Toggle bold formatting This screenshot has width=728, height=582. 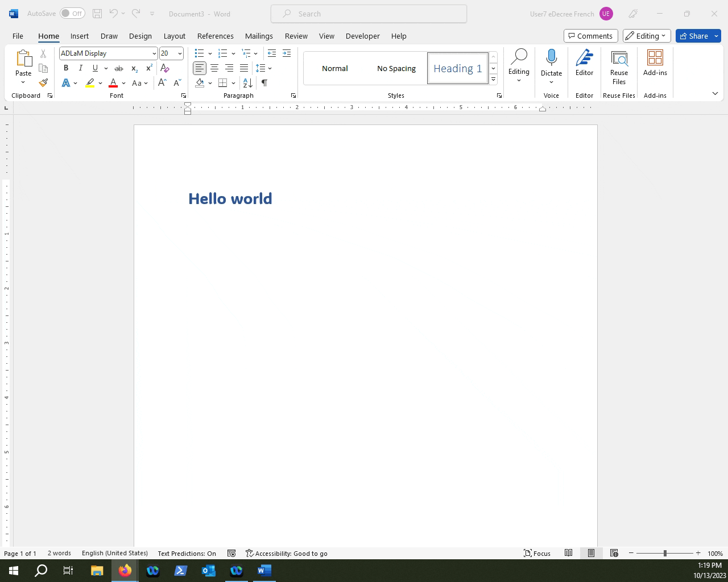[x=66, y=68]
